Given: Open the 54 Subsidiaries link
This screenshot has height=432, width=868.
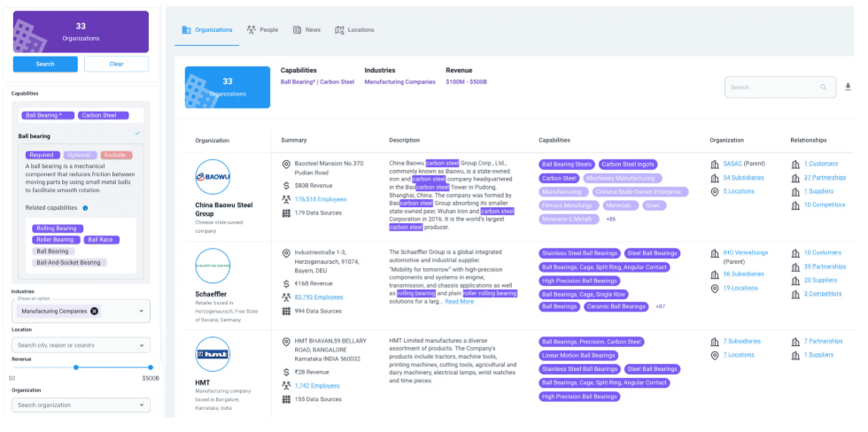Looking at the screenshot, I should (x=743, y=178).
